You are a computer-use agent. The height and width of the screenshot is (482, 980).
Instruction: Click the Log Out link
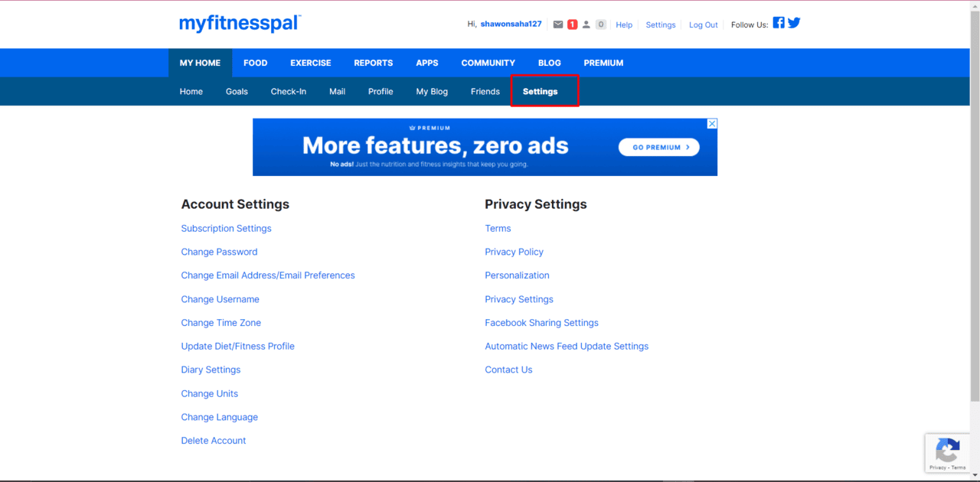point(704,24)
